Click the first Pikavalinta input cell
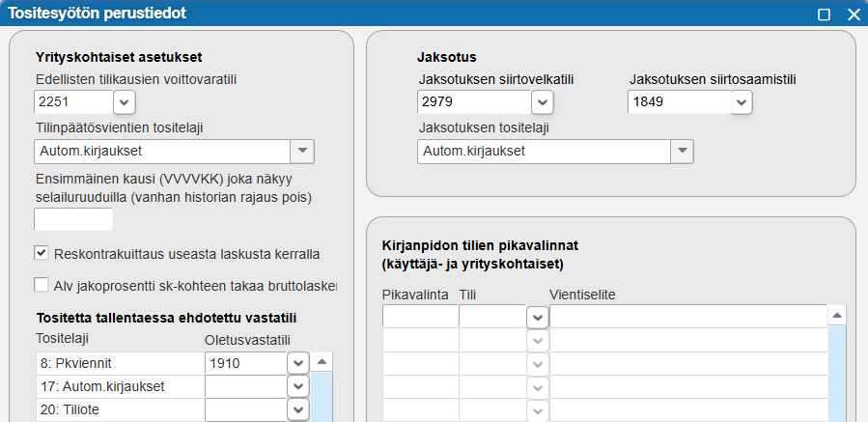The image size is (868, 422). pyautogui.click(x=420, y=316)
